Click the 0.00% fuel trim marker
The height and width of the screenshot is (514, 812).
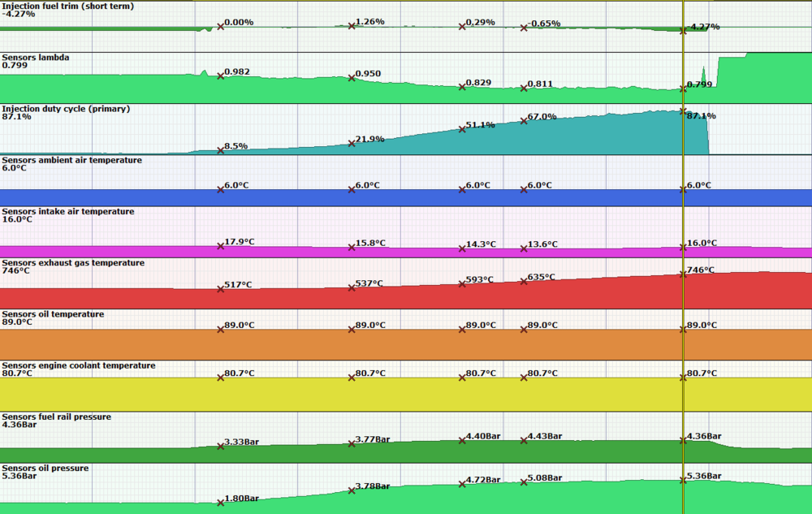pos(221,27)
